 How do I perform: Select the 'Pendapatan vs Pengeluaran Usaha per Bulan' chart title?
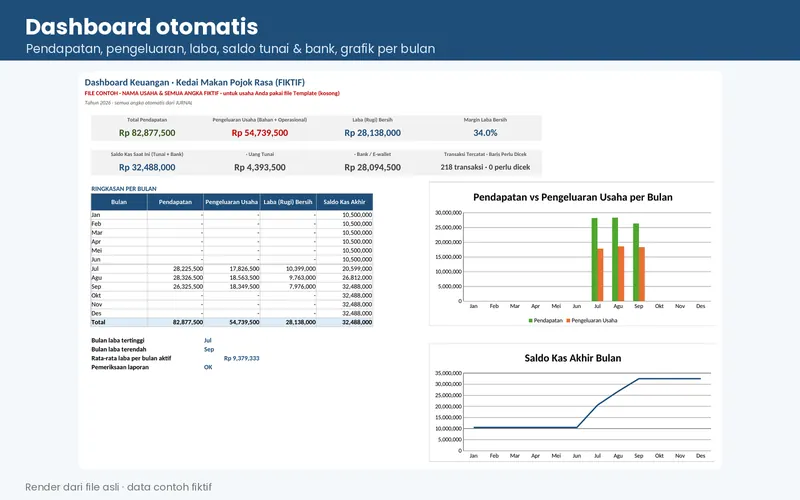point(572,197)
